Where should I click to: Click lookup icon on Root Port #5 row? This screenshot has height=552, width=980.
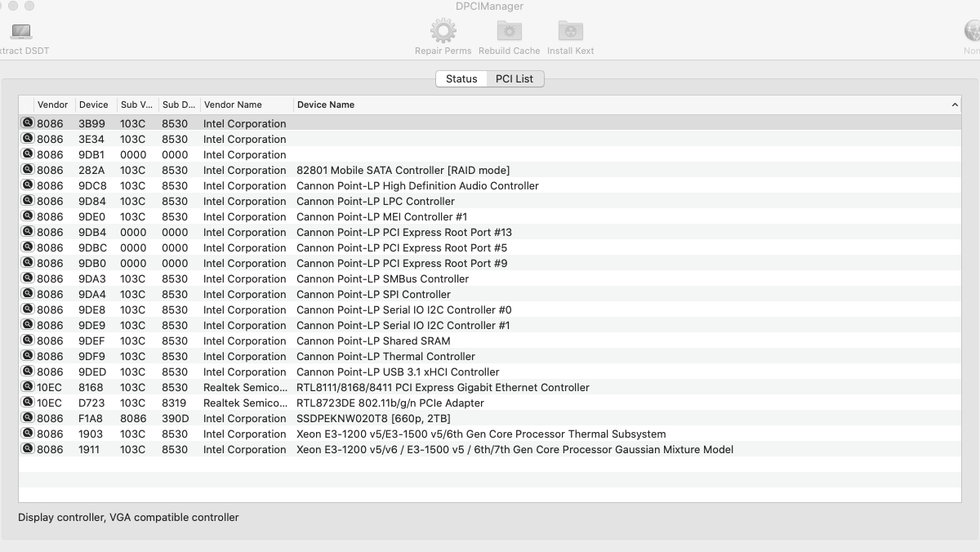pyautogui.click(x=28, y=247)
